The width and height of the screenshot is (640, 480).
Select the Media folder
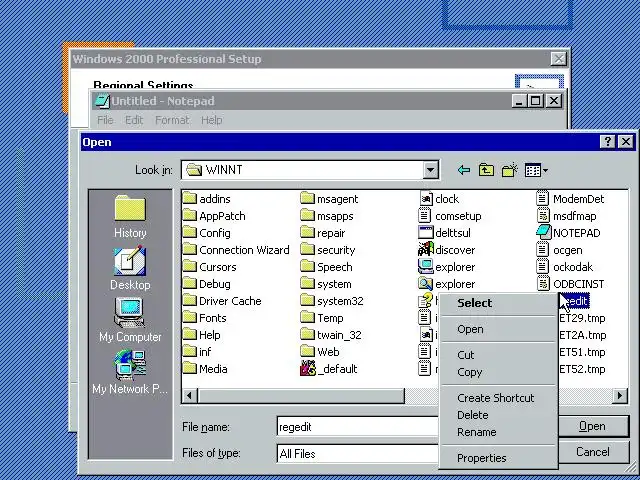point(205,369)
